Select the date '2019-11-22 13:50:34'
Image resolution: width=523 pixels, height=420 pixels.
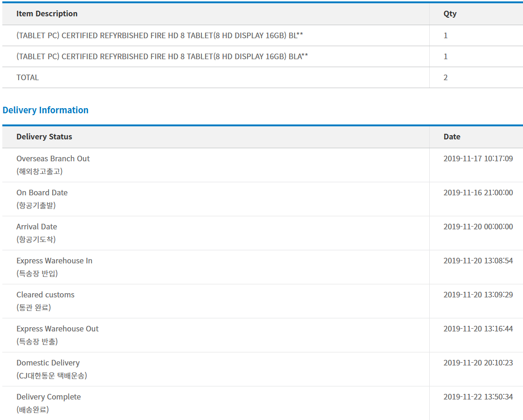pyautogui.click(x=478, y=397)
